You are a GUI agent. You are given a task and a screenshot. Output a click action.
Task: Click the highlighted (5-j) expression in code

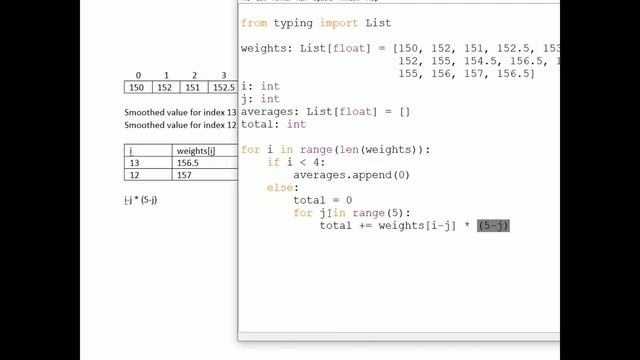pyautogui.click(x=493, y=226)
